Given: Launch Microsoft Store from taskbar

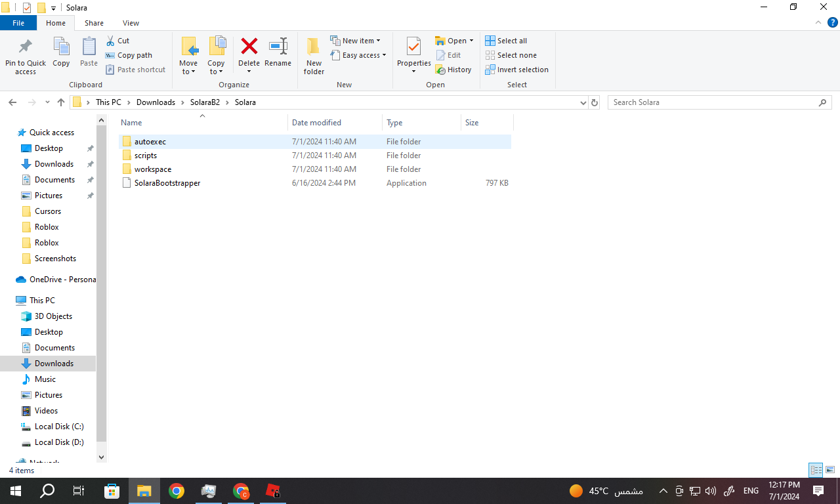Looking at the screenshot, I should coord(112,491).
